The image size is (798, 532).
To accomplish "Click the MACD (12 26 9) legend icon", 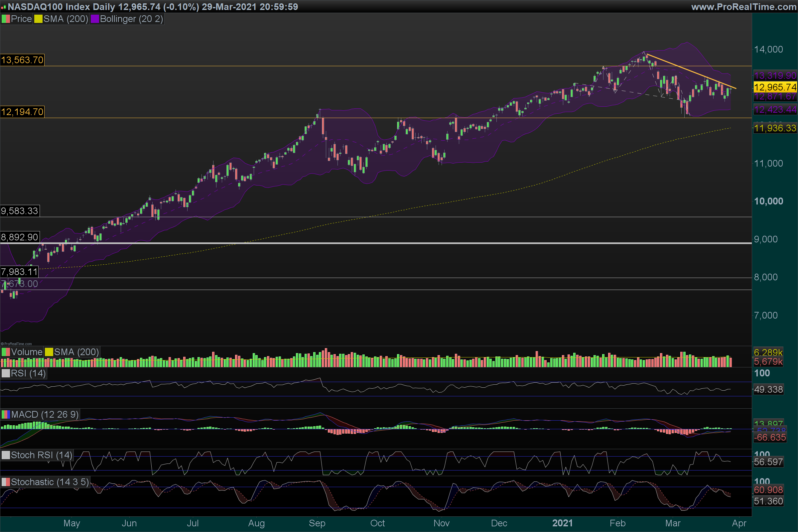I will [6, 415].
